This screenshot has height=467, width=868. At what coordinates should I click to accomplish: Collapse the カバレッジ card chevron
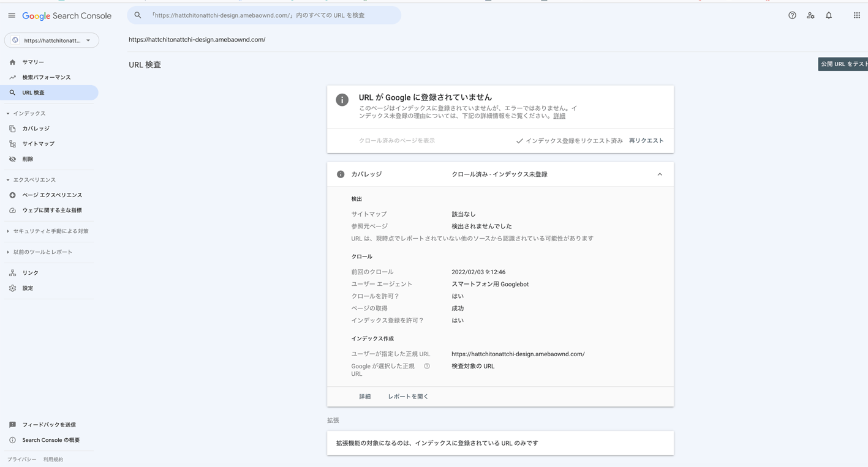click(660, 174)
